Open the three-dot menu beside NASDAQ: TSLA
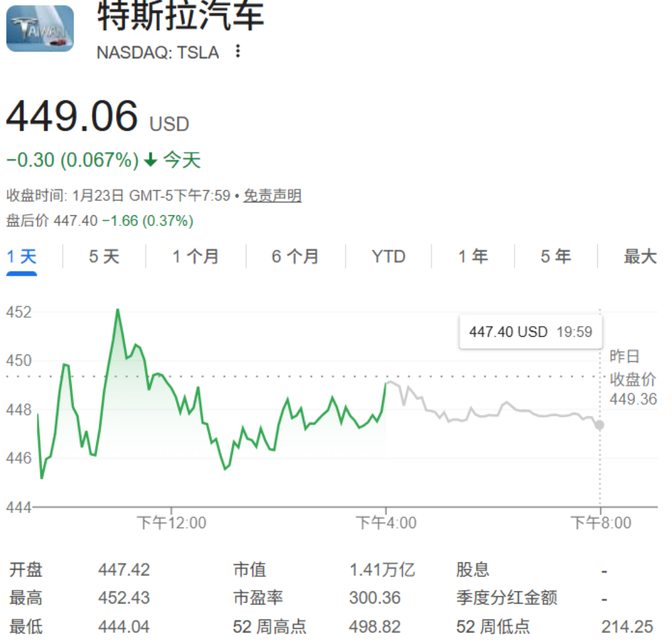The height and width of the screenshot is (644, 672). 238,52
